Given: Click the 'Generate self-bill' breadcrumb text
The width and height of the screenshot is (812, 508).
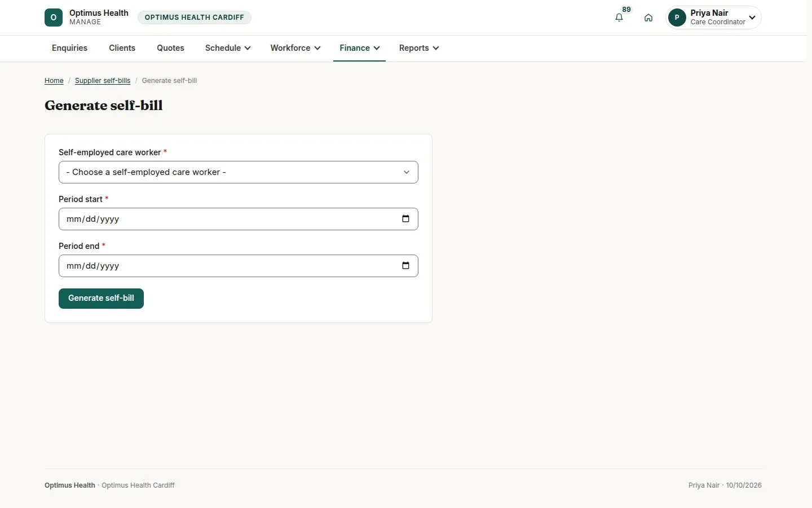Looking at the screenshot, I should coord(169,81).
